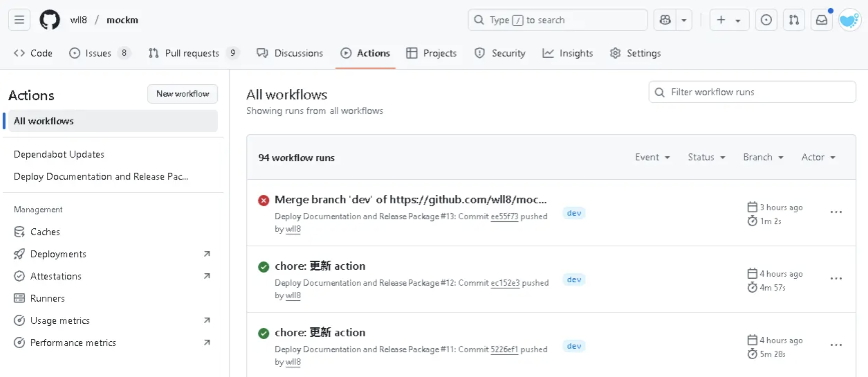
Task: Click the Attestations external link arrow
Action: click(x=207, y=276)
